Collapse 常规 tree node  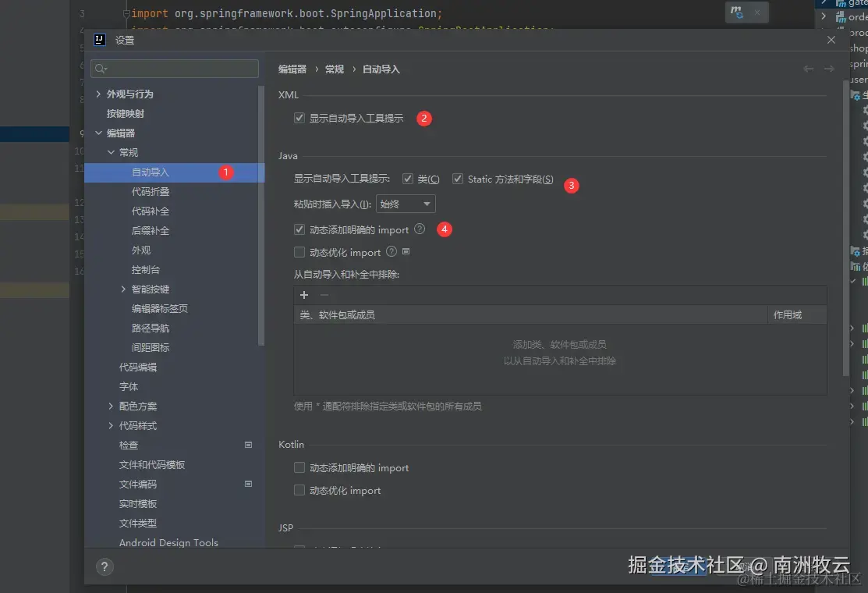[x=111, y=152]
